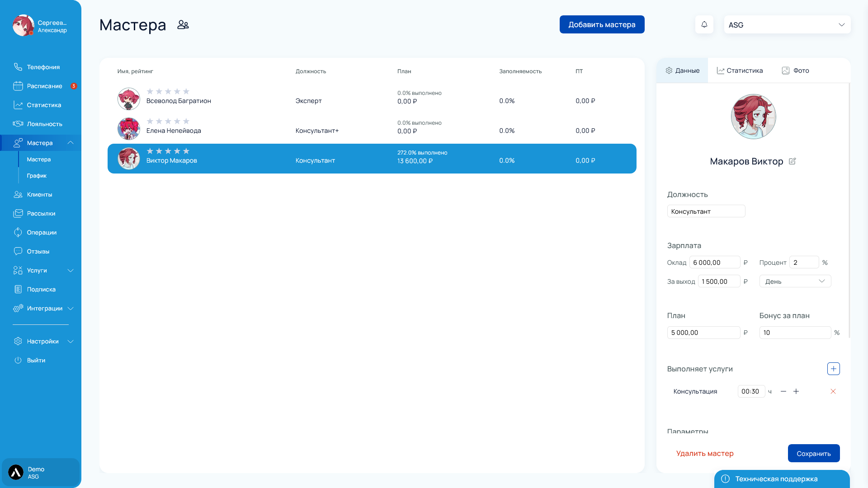
Task: Click the masters group icon near the title
Action: (183, 25)
